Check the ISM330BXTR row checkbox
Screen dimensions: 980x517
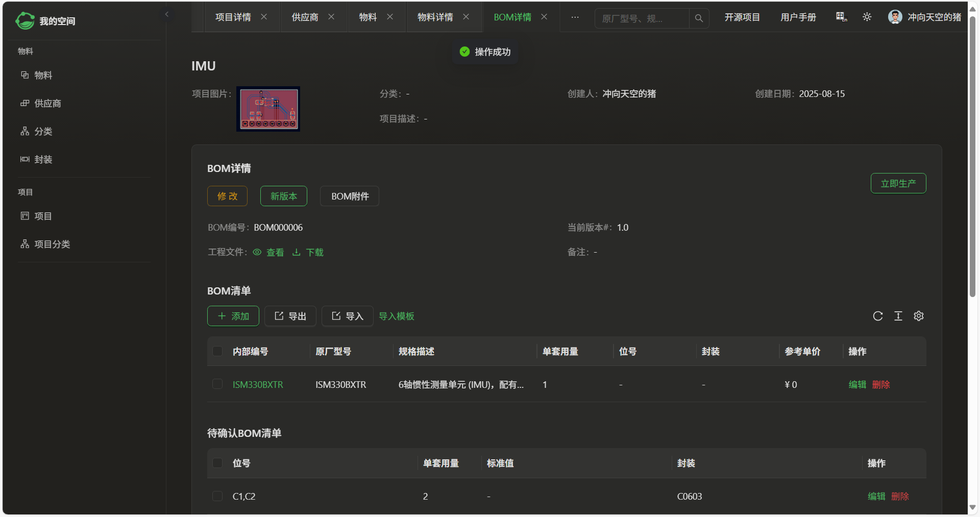coord(217,384)
